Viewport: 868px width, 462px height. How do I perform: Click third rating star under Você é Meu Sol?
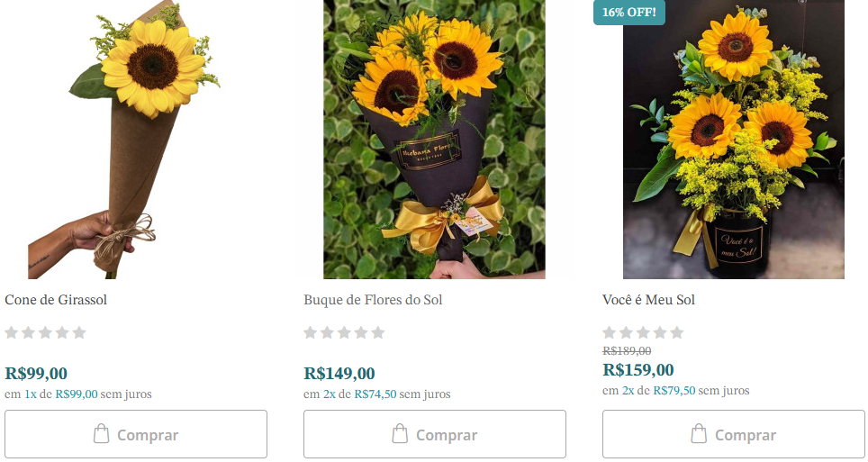pos(643,332)
